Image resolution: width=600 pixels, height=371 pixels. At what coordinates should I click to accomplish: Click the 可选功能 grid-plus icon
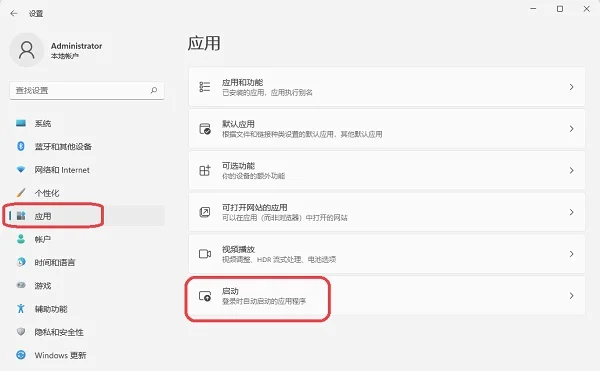click(x=205, y=170)
